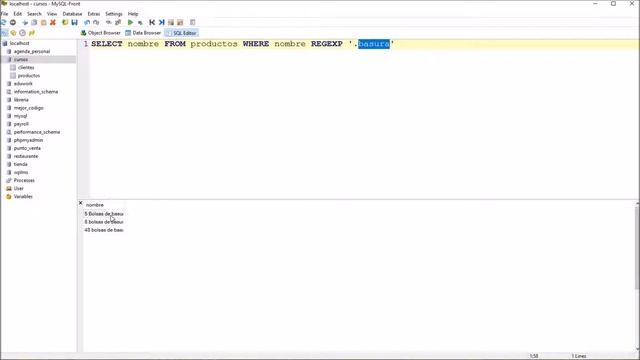Click the blue jump-to-last arrow icon
Viewport: 640px width, 360px height.
[161, 22]
